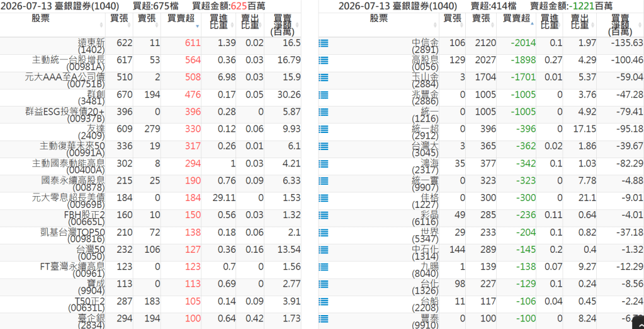Screen dimensions: 644x329
Task: Open the list icon beside 九暘 (8040)
Action: pos(323,267)
